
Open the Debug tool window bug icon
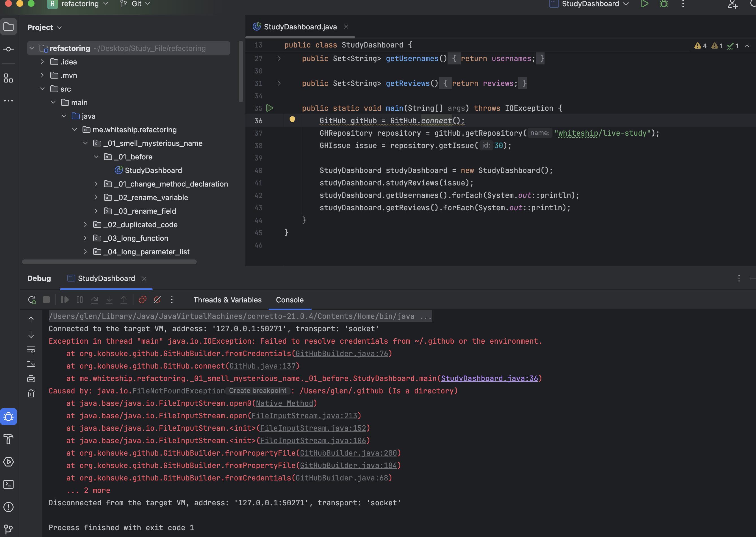coord(8,417)
